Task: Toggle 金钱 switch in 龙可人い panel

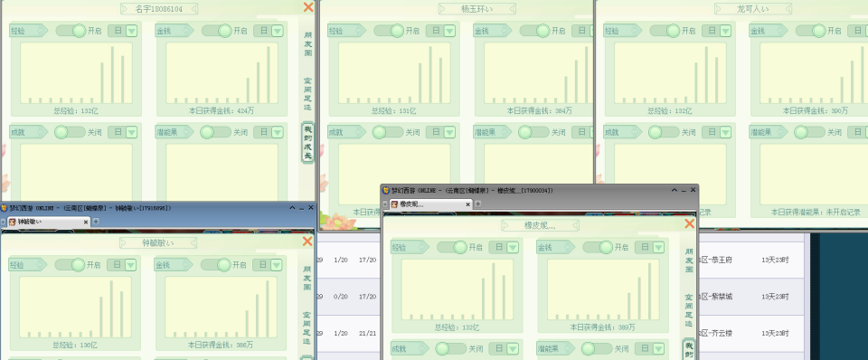Action: coord(812,31)
